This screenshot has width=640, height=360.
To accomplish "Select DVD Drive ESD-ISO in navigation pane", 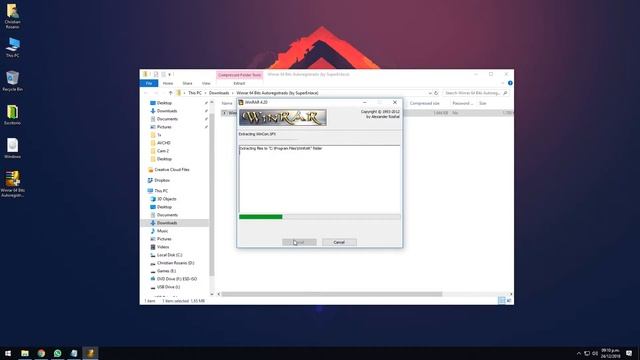I will pos(177,279).
